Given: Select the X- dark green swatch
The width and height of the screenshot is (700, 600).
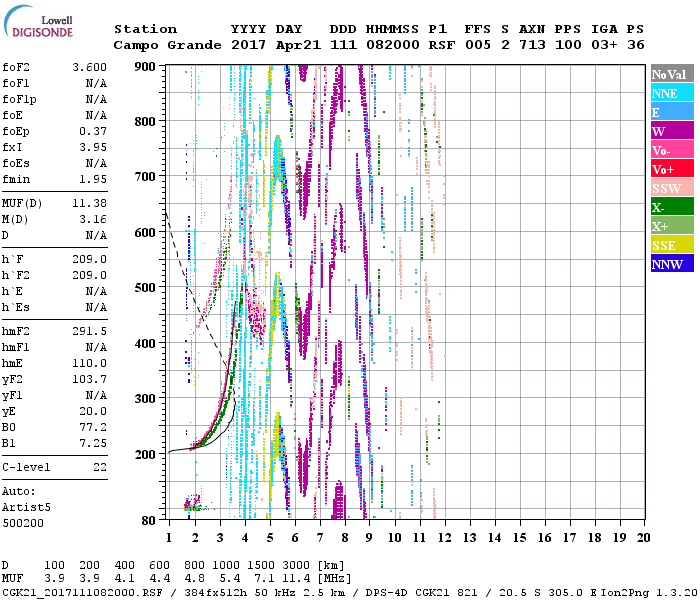Looking at the screenshot, I should pyautogui.click(x=672, y=207).
